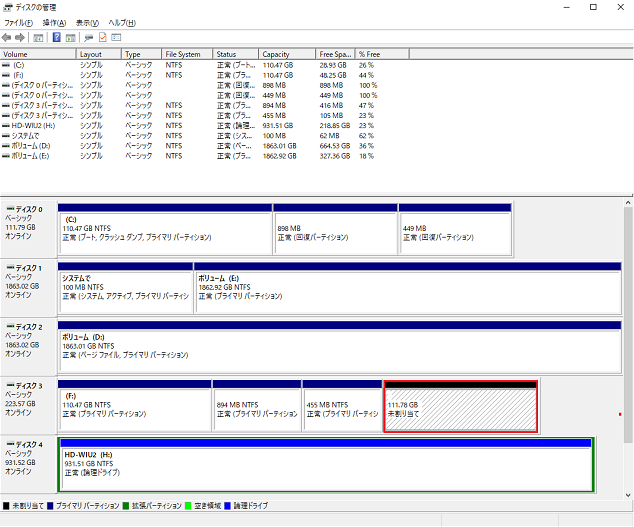This screenshot has height=527, width=634.
Task: Sort by the Type column header
Action: click(x=142, y=54)
